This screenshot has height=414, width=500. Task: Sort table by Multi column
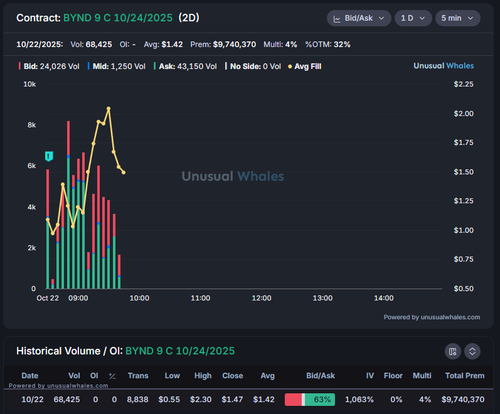422,376
